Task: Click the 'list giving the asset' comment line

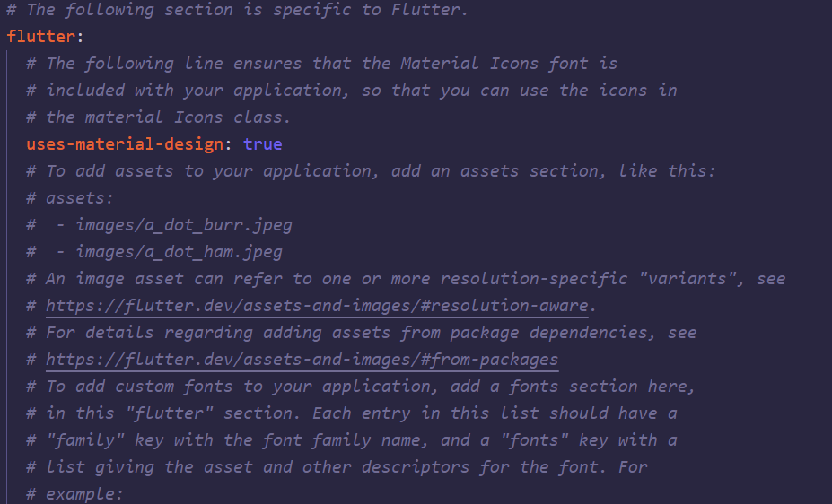Action: (337, 467)
